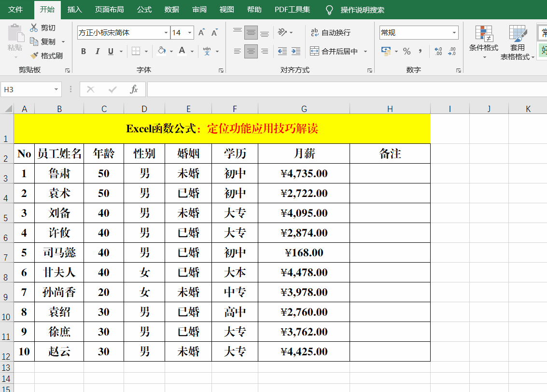Expand the underline style arrow

click(x=121, y=51)
